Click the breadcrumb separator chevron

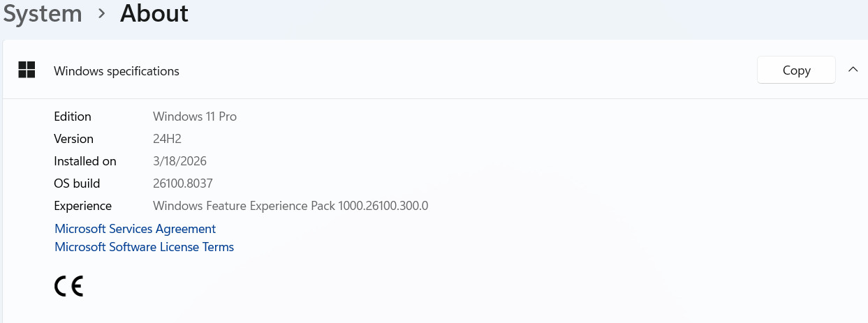101,14
